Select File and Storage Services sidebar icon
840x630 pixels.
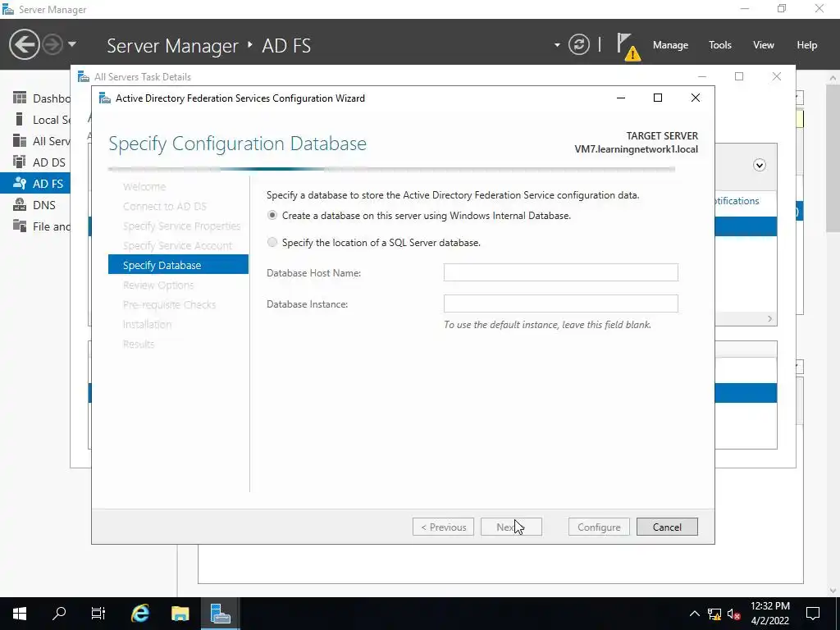pos(20,226)
